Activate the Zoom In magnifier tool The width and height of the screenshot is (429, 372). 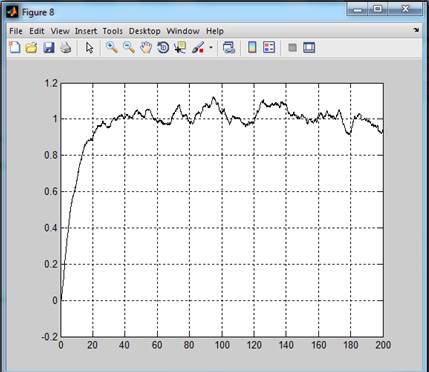tap(112, 48)
